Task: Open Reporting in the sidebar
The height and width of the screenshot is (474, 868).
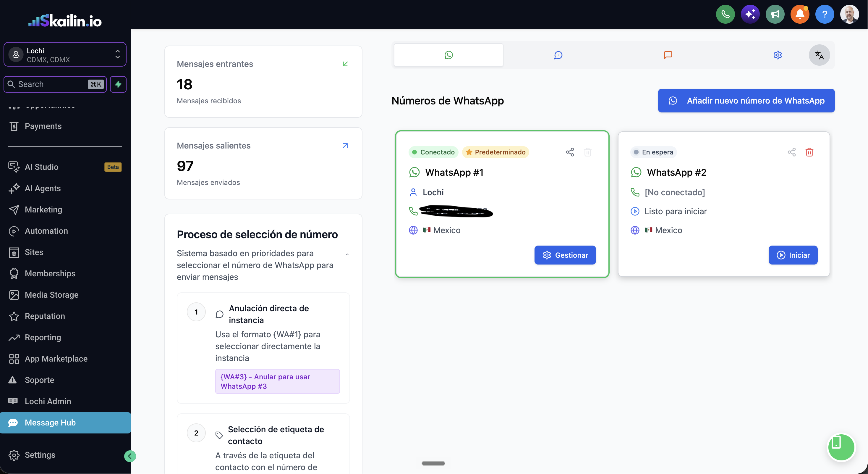Action: click(x=65, y=337)
